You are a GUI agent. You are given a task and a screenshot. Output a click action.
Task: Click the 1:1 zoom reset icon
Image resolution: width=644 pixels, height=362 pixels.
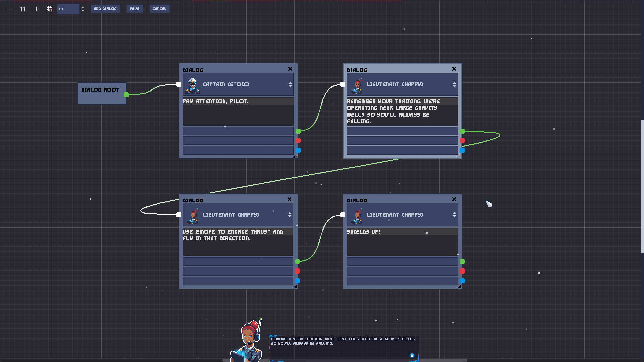point(22,9)
